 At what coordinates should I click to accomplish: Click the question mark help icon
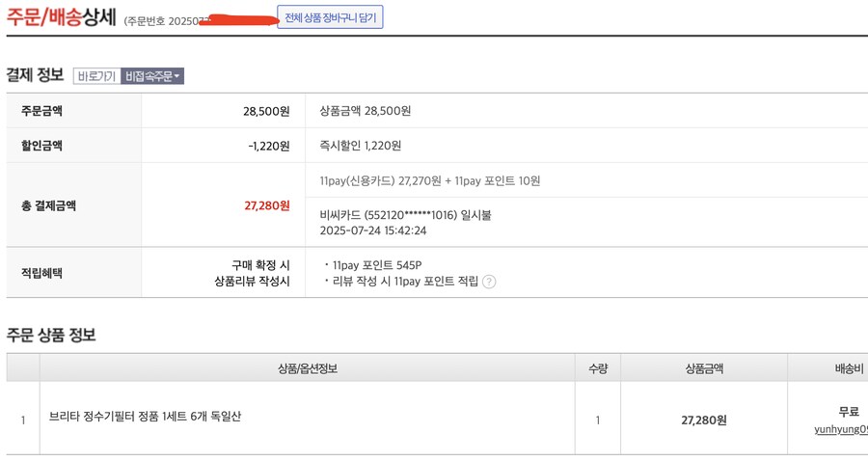489,282
